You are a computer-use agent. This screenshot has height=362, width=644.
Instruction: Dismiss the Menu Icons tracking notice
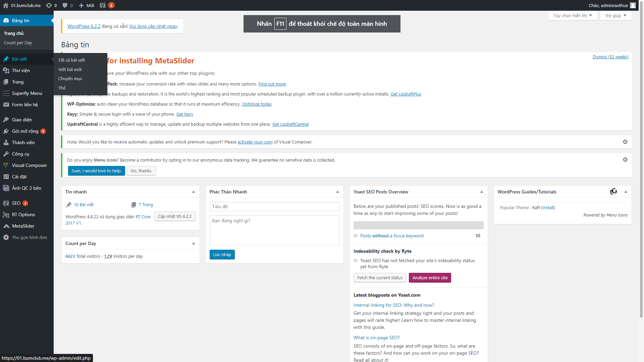(625, 160)
